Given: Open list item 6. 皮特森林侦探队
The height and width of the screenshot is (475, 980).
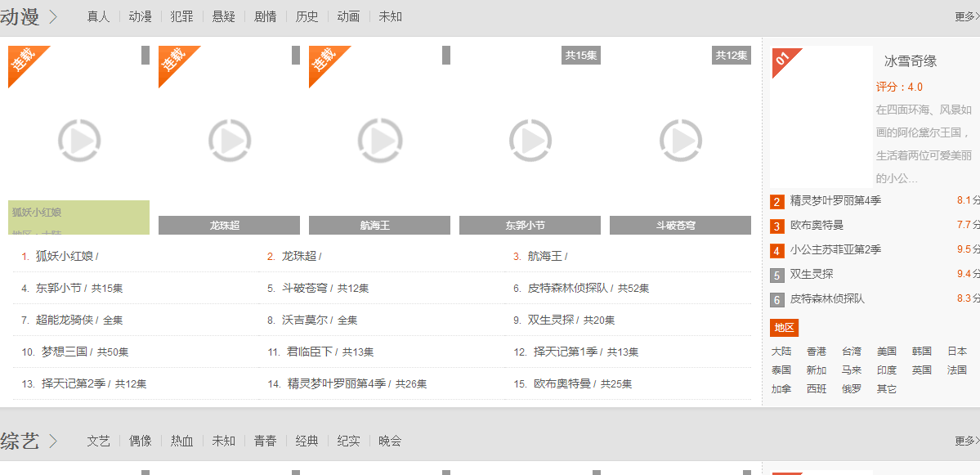Looking at the screenshot, I should (x=568, y=288).
